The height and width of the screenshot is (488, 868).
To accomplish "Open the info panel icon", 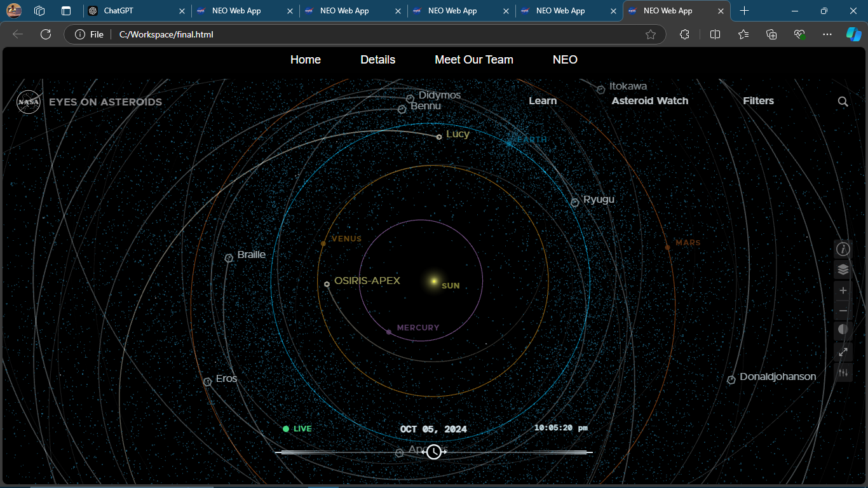I will (x=843, y=249).
